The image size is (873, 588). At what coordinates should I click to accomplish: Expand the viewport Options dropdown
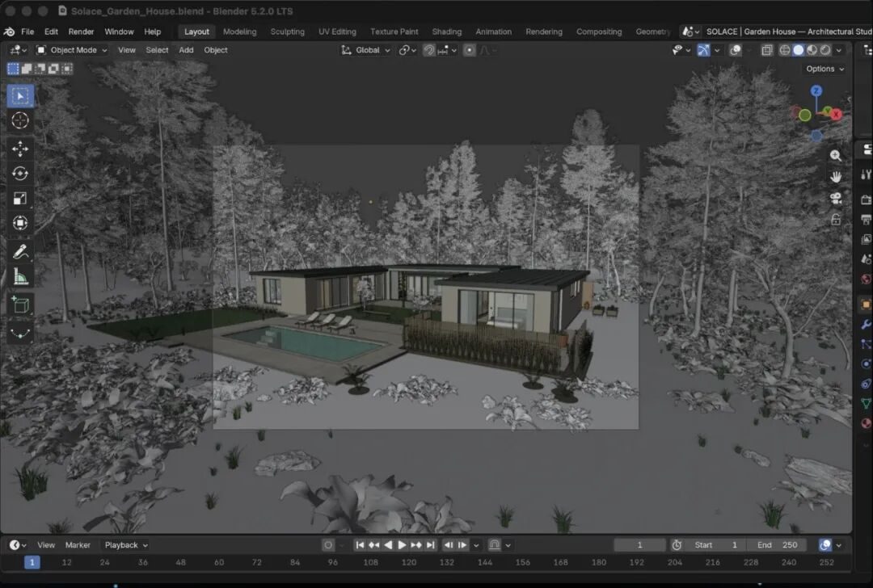825,69
